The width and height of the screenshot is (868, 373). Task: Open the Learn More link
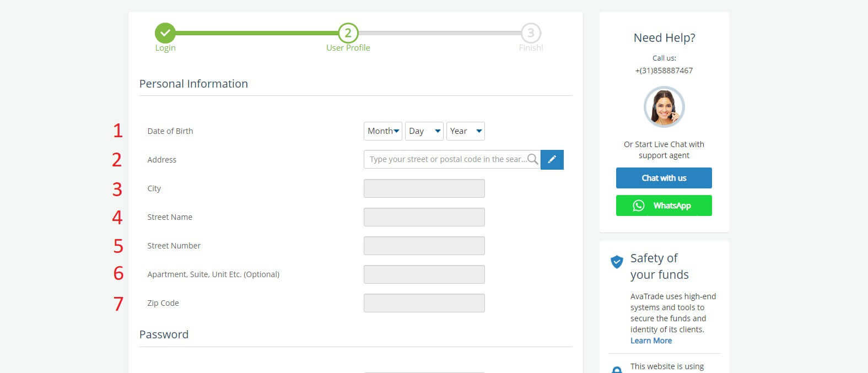coord(651,340)
